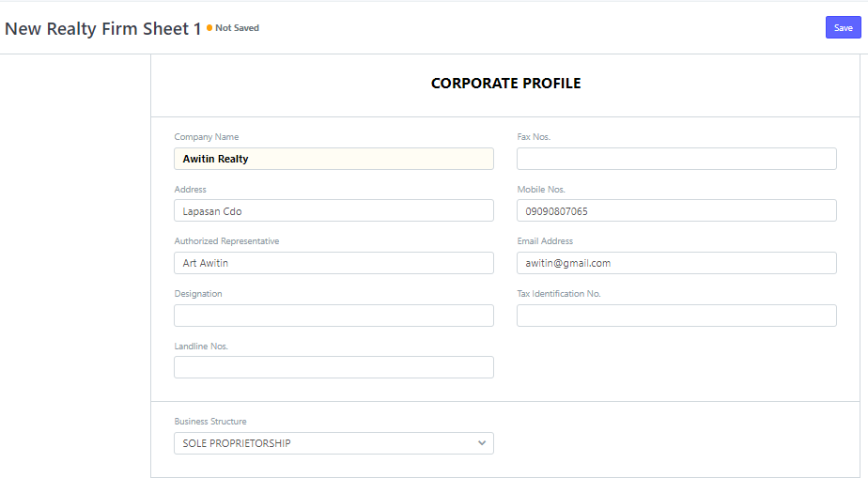This screenshot has width=868, height=478.
Task: Click the Company Name label
Action: point(207,137)
